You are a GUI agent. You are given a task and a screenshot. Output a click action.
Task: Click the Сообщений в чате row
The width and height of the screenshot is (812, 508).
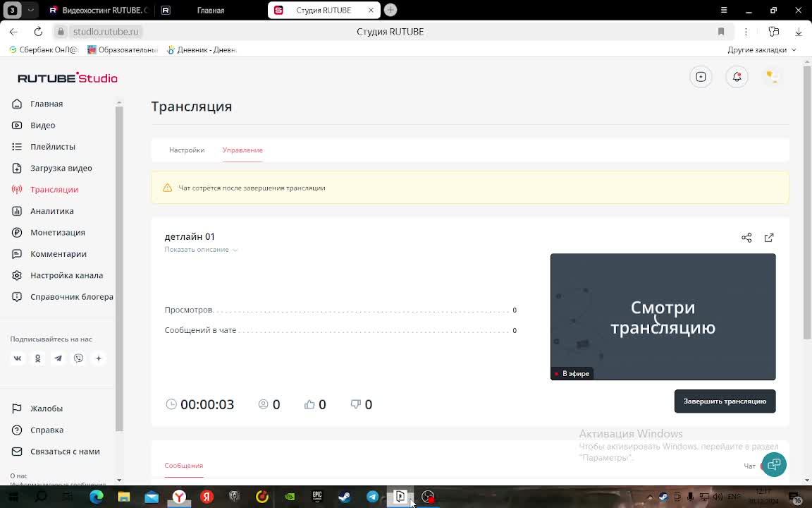[340, 330]
